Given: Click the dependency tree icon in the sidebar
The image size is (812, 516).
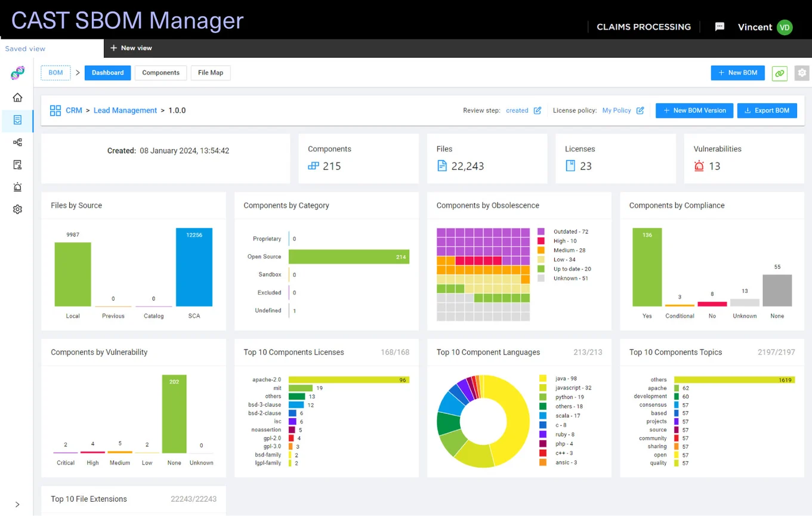Looking at the screenshot, I should (17, 142).
